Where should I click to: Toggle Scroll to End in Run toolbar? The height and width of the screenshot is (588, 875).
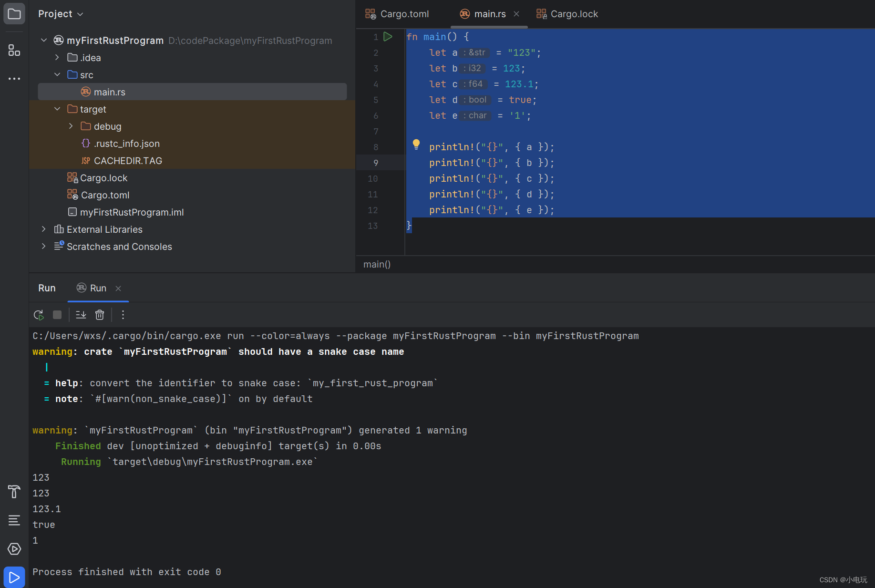81,315
